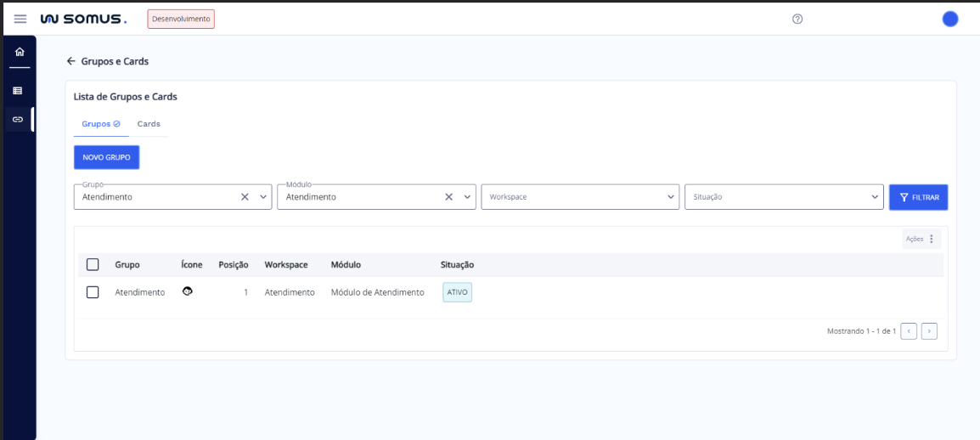This screenshot has height=440, width=980.
Task: Click the Desenvolvimento environment badge
Action: (181, 19)
